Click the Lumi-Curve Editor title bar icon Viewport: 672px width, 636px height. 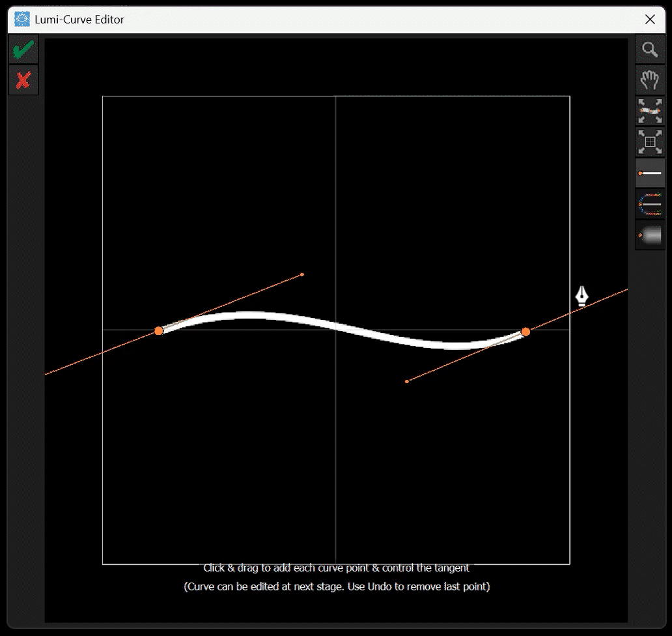(21, 20)
